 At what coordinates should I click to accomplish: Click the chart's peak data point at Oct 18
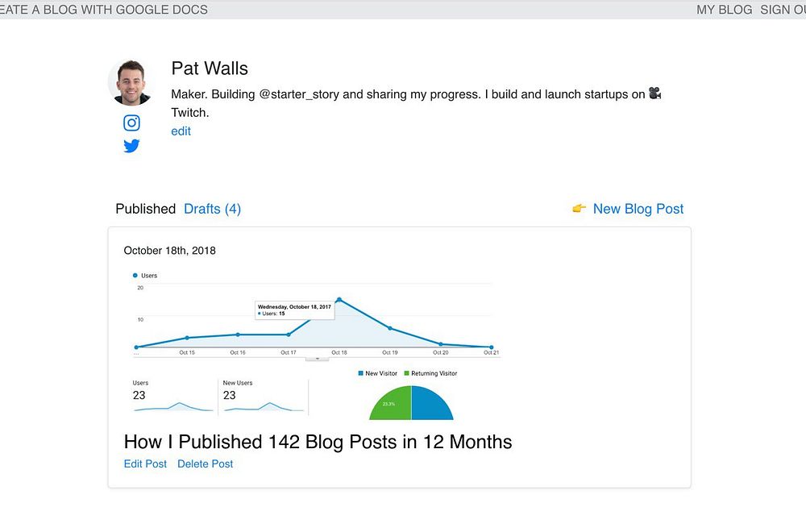(x=339, y=300)
